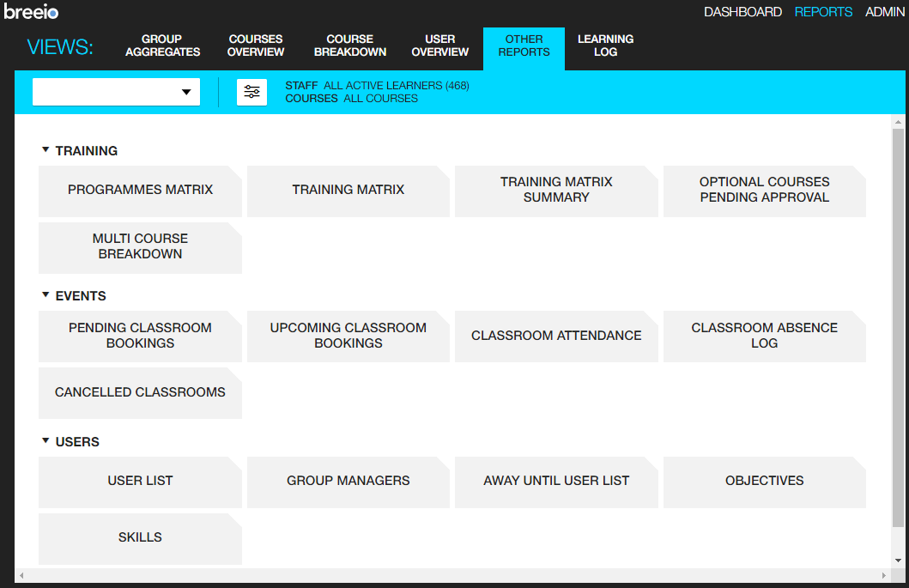Open the empty dropdown in the blue bar
Image resolution: width=909 pixels, height=588 pixels.
(116, 92)
